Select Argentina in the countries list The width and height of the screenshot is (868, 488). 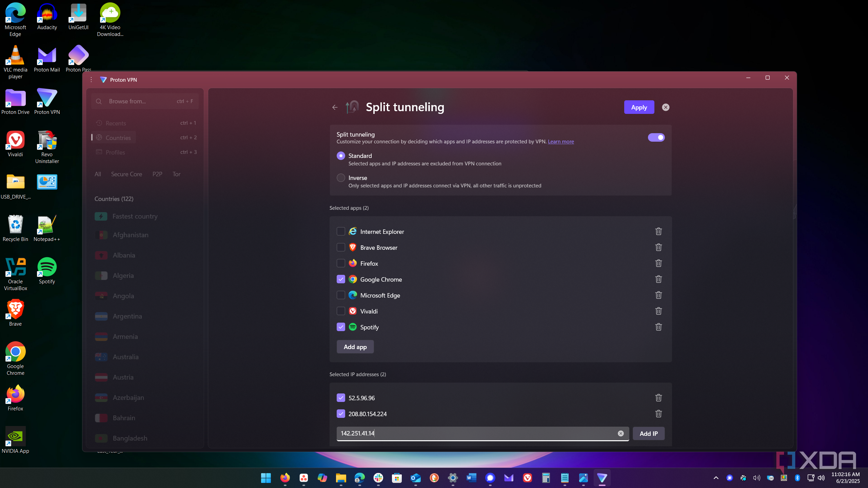click(145, 316)
